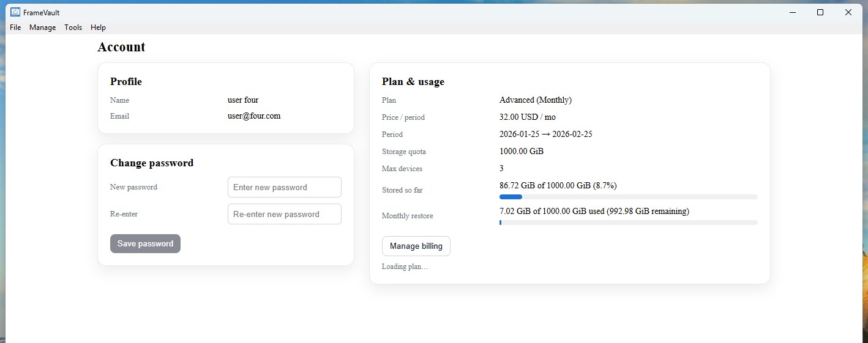This screenshot has height=343, width=868.
Task: Open the Help menu
Action: pyautogui.click(x=98, y=28)
